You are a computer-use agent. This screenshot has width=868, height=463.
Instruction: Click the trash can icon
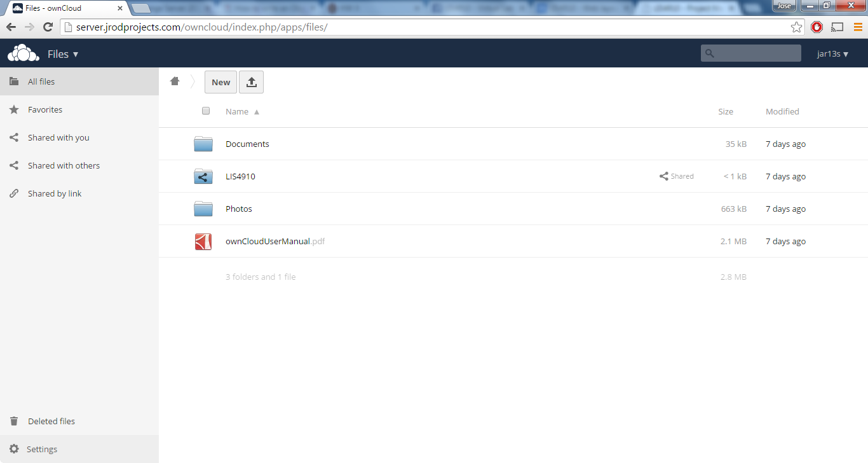(14, 421)
